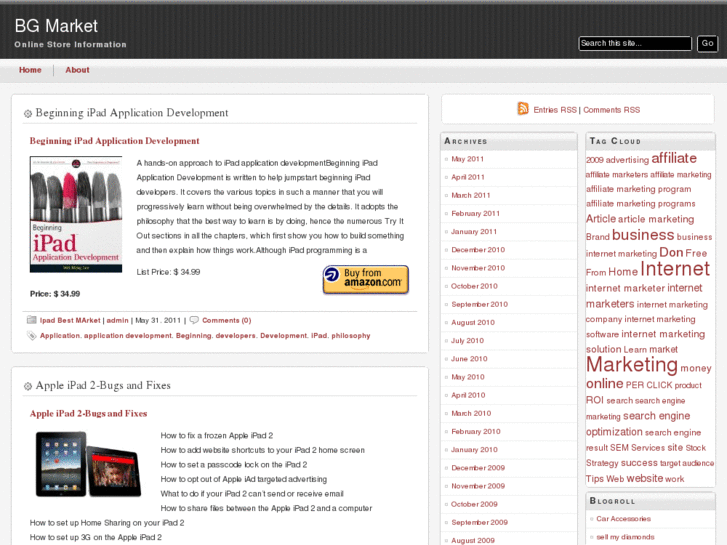727x545 pixels.
Task: Click the comment bubble icon beside Comments (0)
Action: (194, 320)
